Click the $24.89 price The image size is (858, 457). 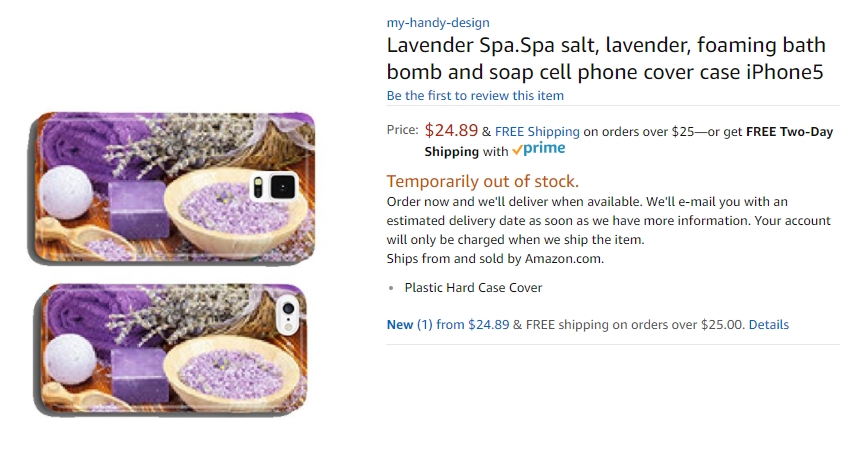point(451,130)
